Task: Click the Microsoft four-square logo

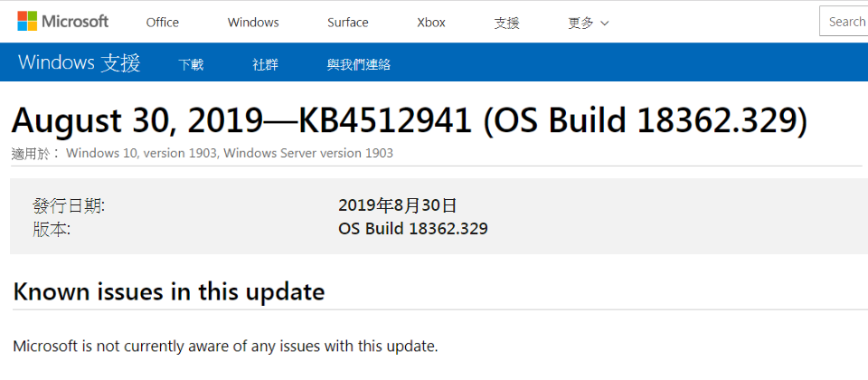Action: (x=28, y=22)
